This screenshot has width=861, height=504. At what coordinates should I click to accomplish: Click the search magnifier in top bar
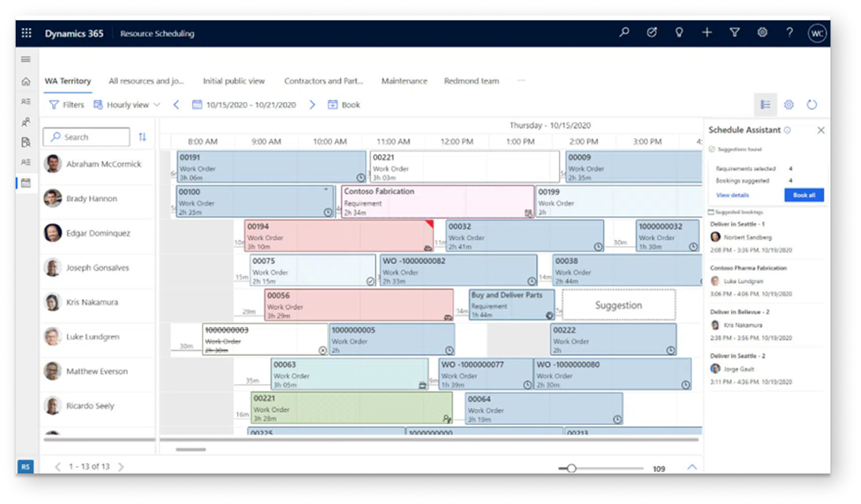(624, 33)
